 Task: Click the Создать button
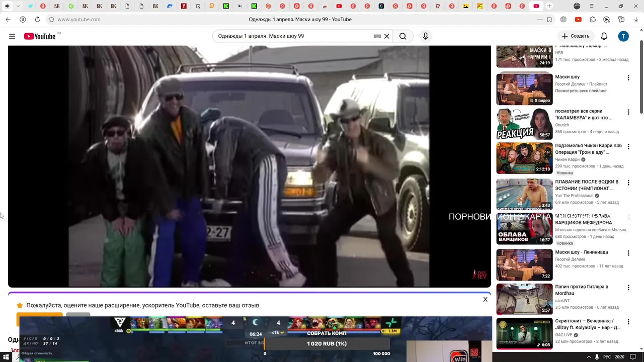[576, 36]
